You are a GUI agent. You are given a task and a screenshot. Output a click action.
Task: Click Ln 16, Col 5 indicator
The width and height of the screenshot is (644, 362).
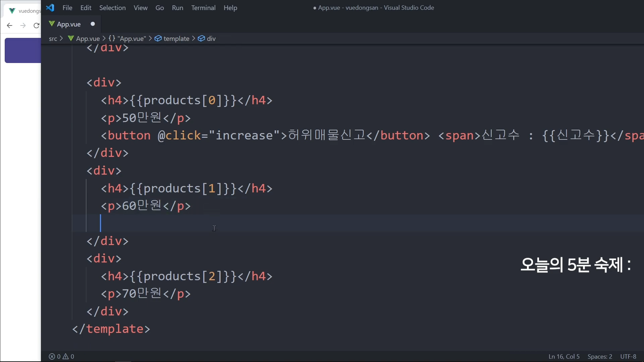[564, 356]
